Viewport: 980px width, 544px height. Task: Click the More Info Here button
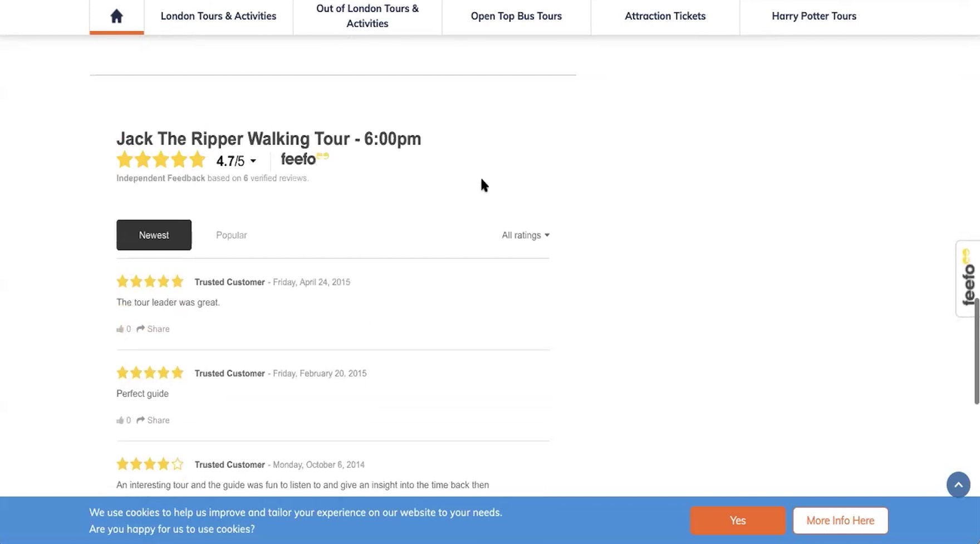click(x=840, y=521)
